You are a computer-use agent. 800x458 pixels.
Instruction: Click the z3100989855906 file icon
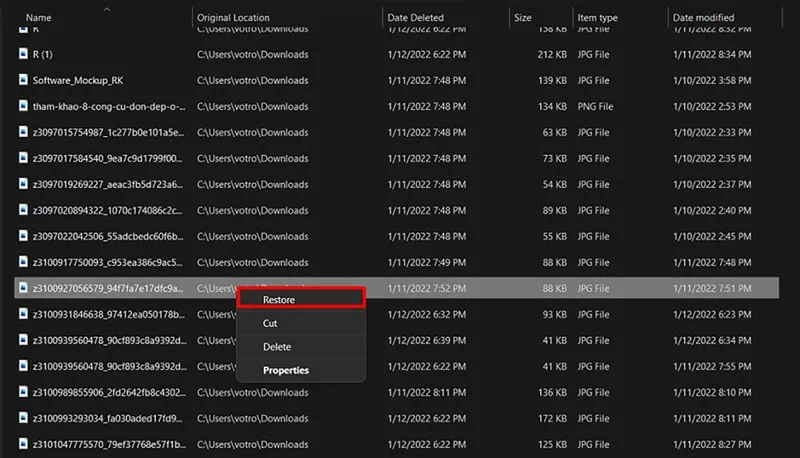pos(23,392)
